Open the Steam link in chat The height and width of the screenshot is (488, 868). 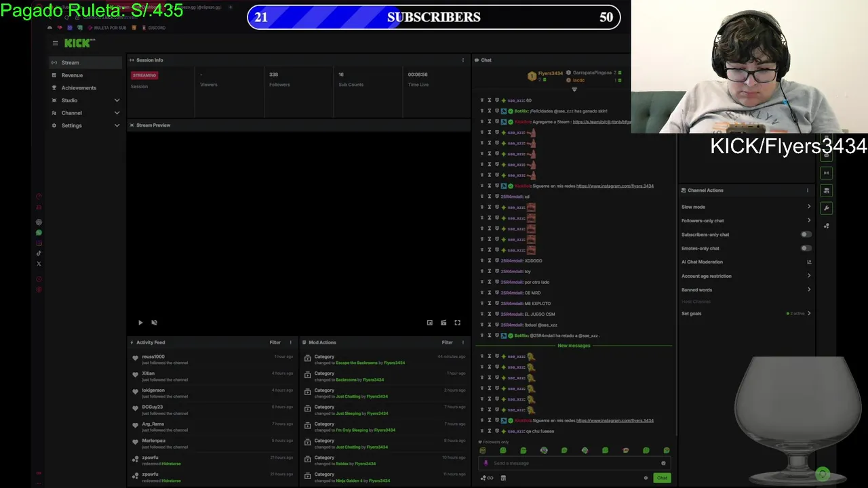602,121
